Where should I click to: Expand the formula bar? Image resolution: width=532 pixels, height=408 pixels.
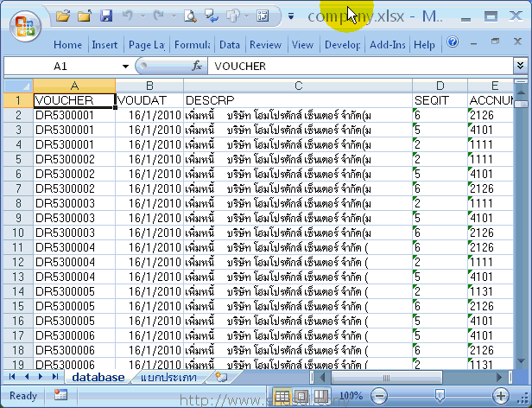[520, 66]
